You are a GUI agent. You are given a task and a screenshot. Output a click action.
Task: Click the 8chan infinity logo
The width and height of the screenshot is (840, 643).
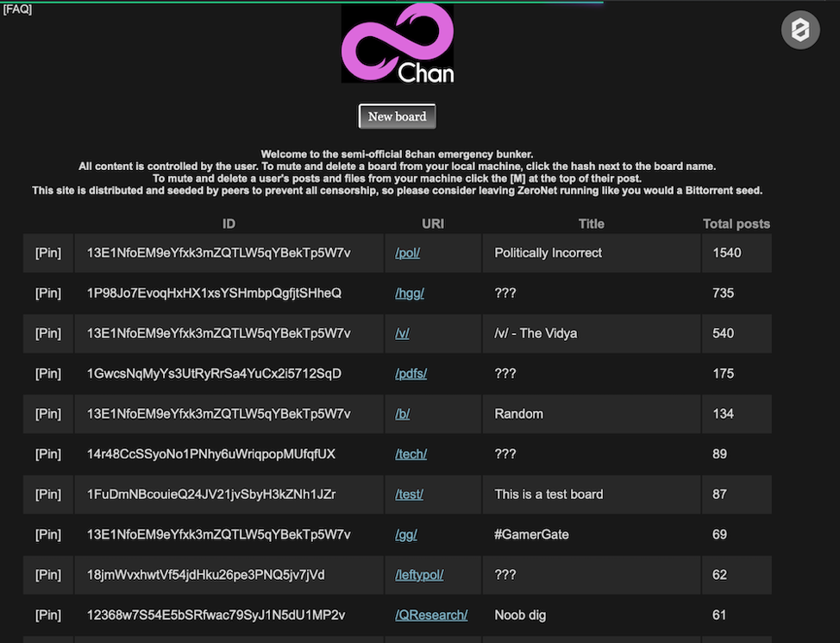coord(398,43)
